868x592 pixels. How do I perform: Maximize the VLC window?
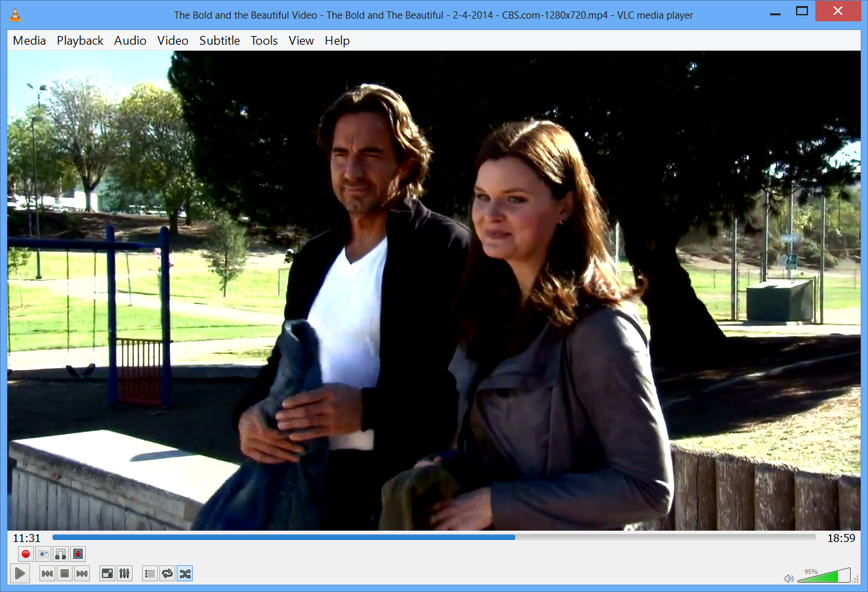pos(802,11)
